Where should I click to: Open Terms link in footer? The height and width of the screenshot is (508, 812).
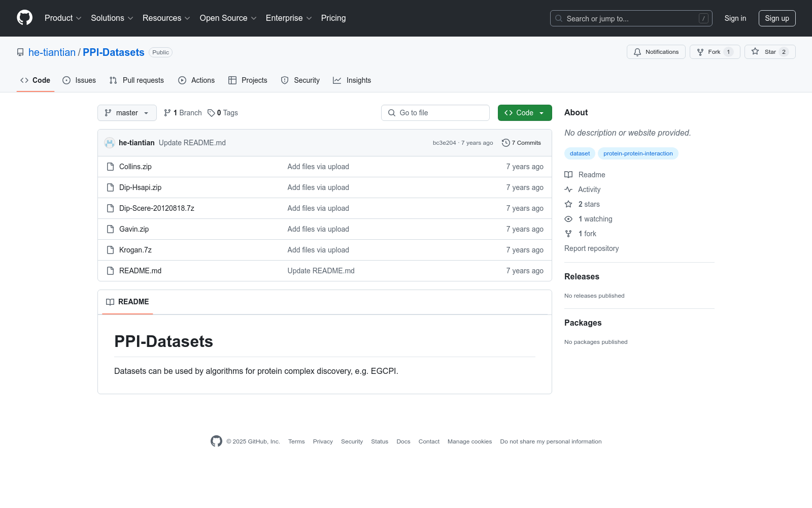pyautogui.click(x=296, y=441)
